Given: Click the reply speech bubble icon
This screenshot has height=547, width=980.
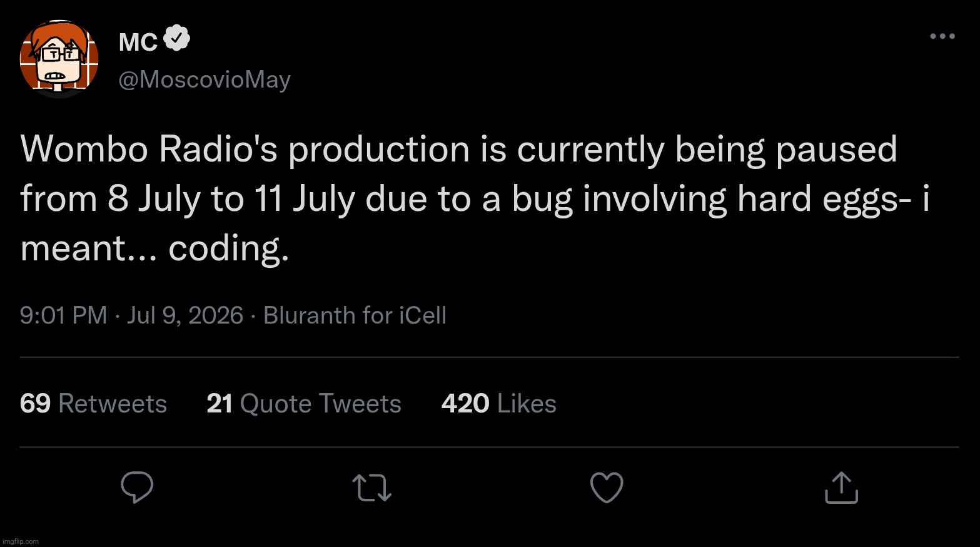Looking at the screenshot, I should [137, 488].
